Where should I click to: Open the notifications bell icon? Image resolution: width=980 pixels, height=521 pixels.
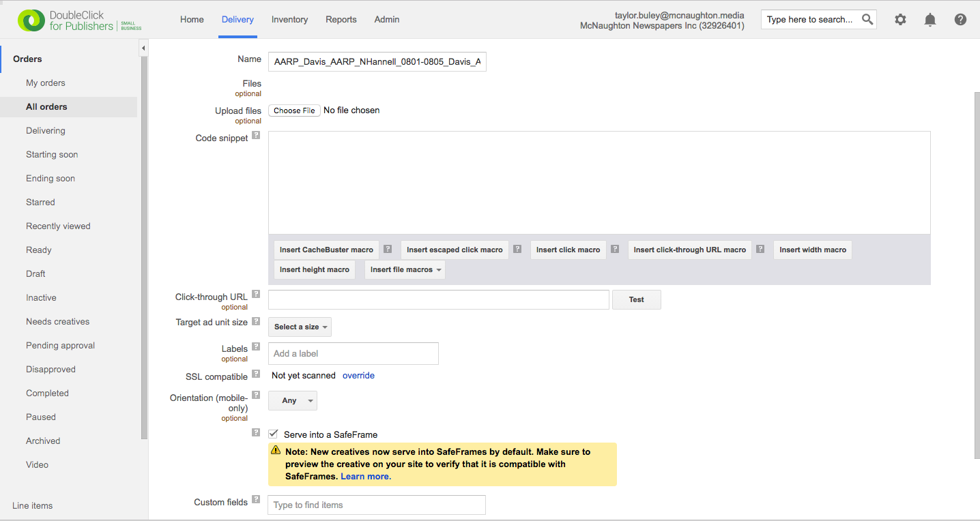tap(930, 20)
